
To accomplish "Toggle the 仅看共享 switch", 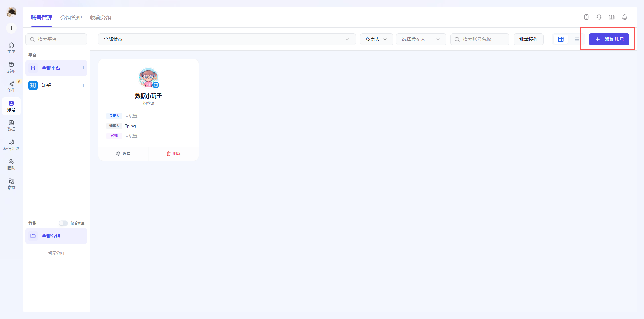I will pos(63,223).
